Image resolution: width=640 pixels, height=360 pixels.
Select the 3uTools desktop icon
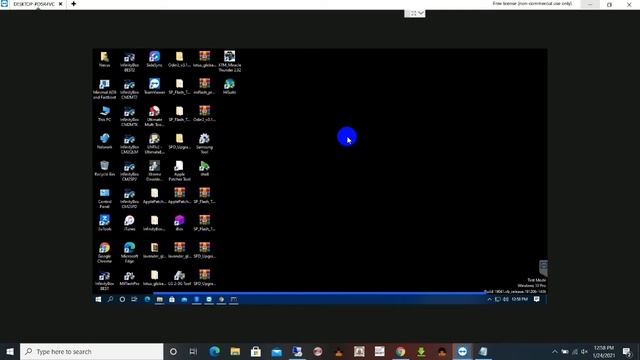pos(104,223)
